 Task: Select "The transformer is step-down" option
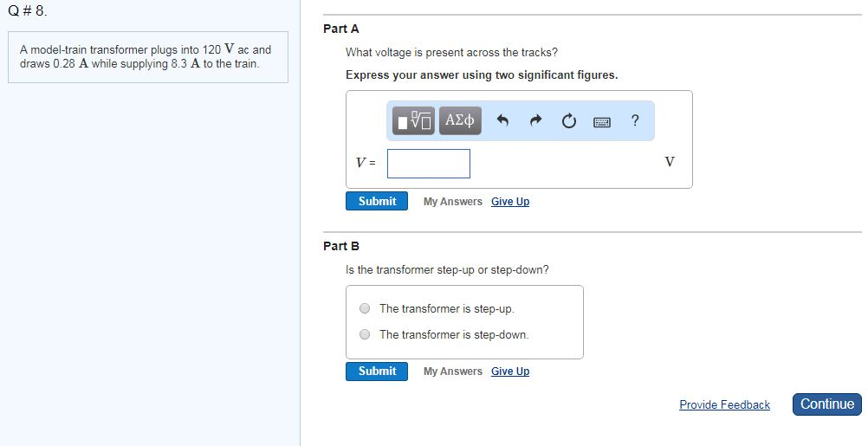[365, 334]
